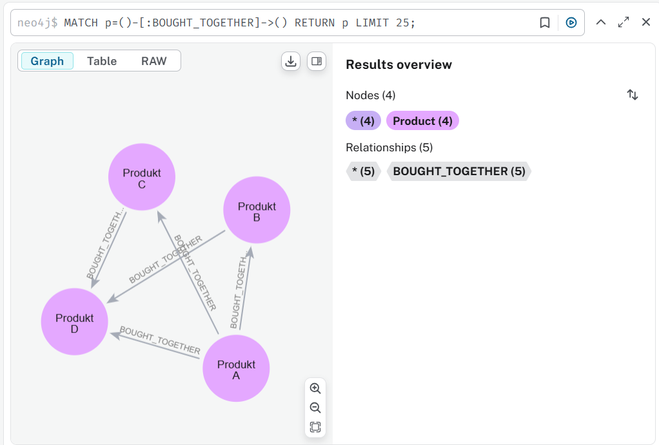The image size is (659, 445).
Task: Download the graph result
Action: click(290, 61)
